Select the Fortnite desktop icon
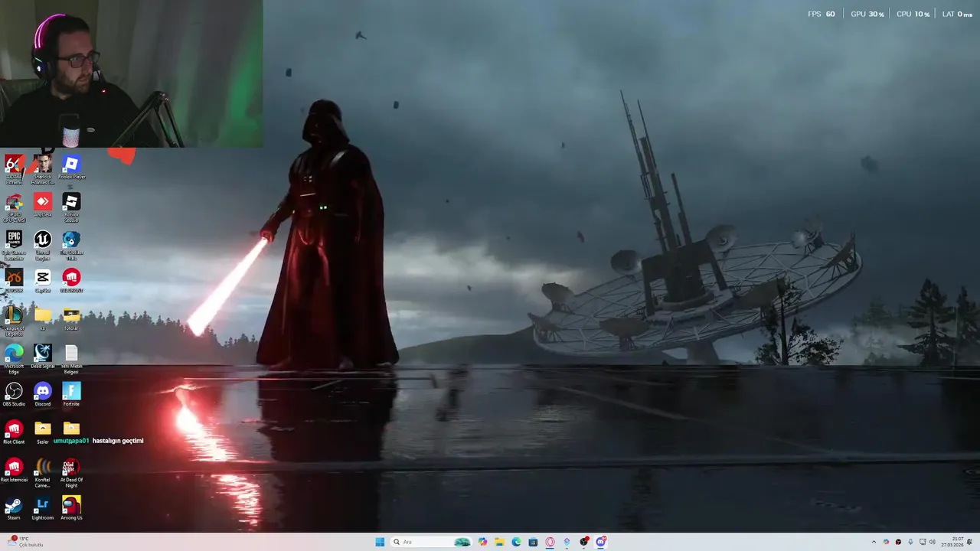 coord(71,394)
